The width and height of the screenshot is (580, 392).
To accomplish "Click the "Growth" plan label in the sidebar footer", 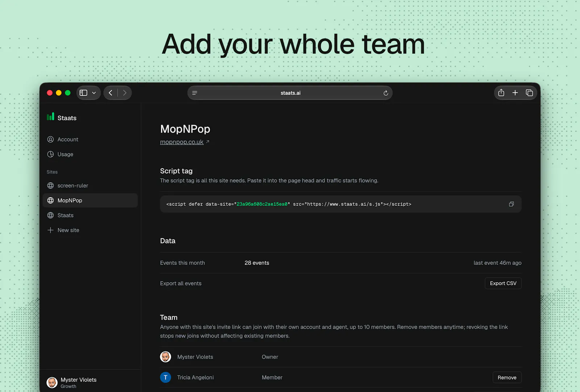I will [x=69, y=387].
